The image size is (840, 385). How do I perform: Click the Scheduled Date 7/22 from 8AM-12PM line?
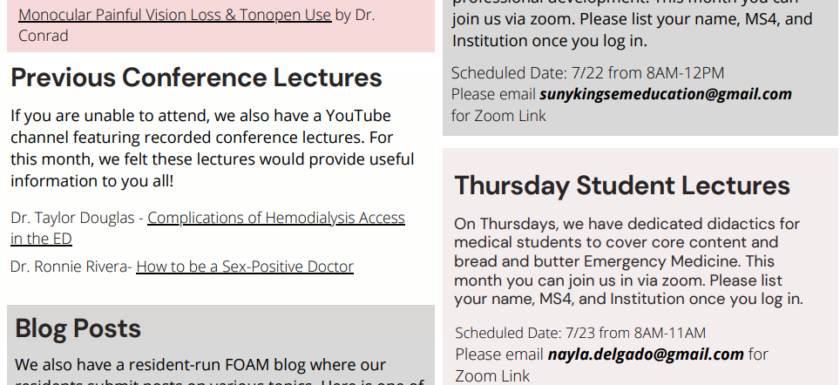588,73
